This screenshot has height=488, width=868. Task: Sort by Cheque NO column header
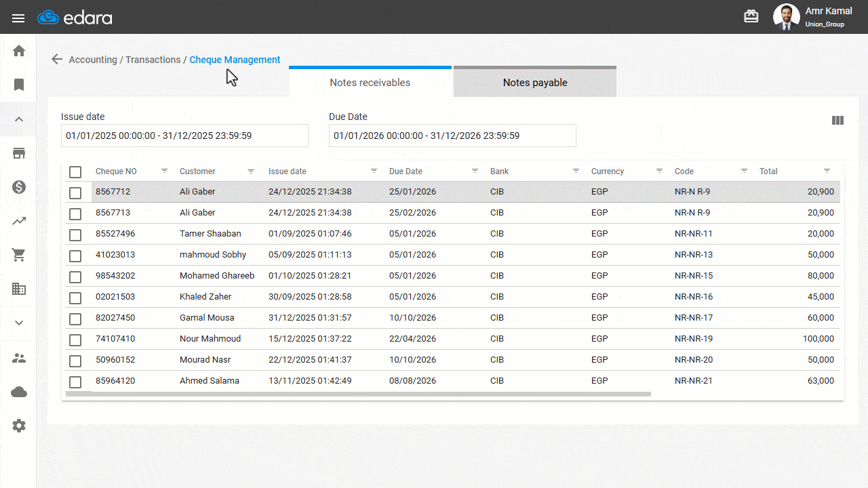[x=116, y=171]
